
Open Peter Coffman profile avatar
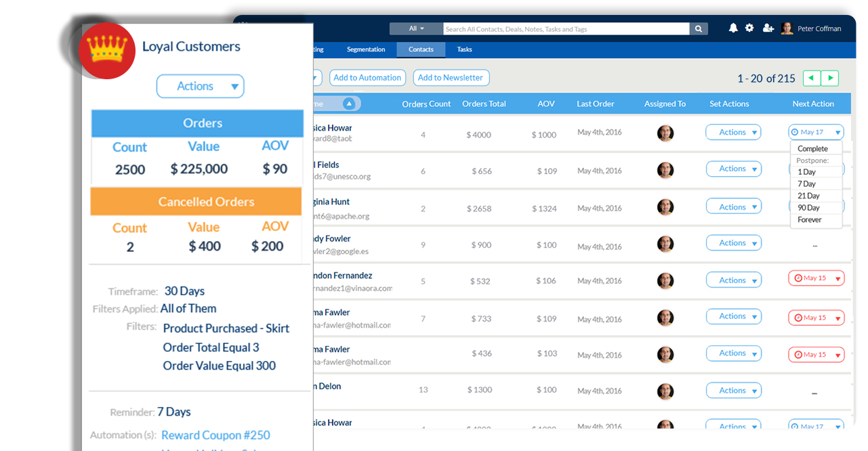pyautogui.click(x=787, y=28)
